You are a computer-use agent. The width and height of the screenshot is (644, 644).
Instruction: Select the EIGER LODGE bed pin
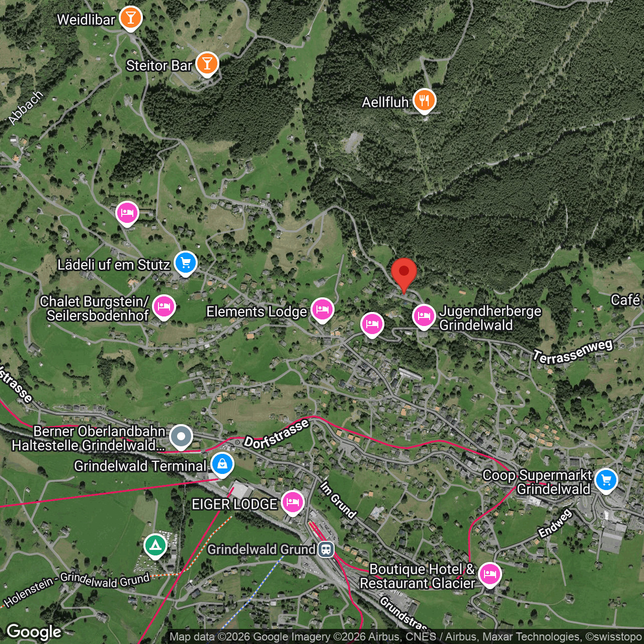coord(293,502)
